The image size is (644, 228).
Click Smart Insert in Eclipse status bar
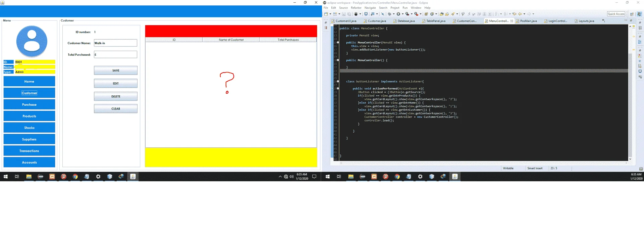point(535,168)
